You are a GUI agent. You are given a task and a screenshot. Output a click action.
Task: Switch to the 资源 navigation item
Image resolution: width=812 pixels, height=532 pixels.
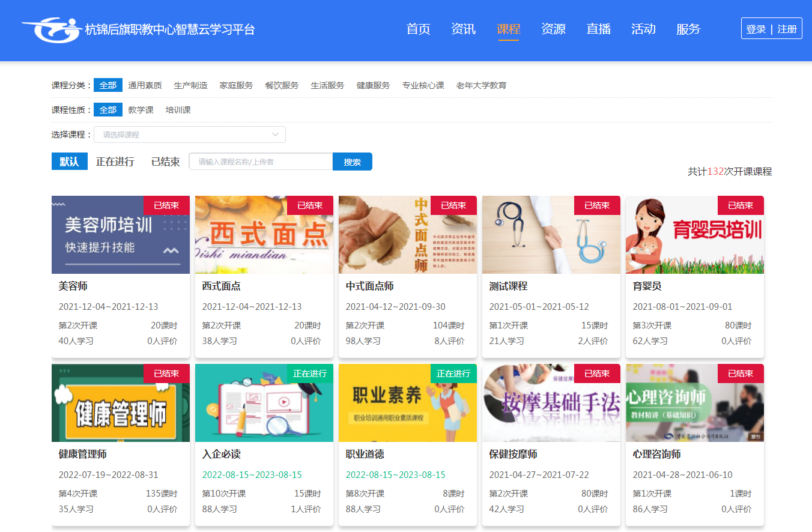[x=553, y=29]
